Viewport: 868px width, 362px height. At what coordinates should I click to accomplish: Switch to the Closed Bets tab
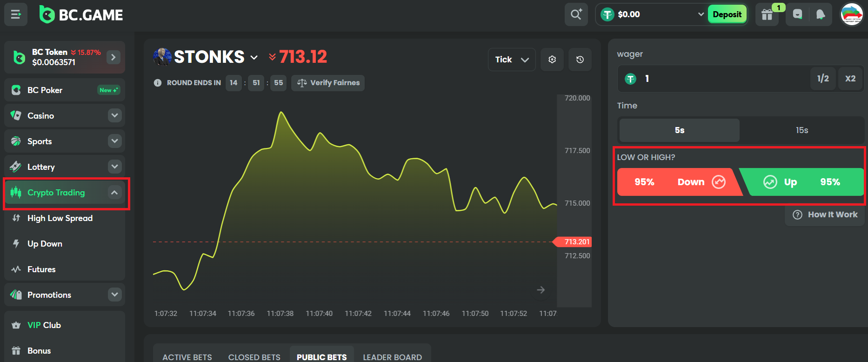coord(254,357)
